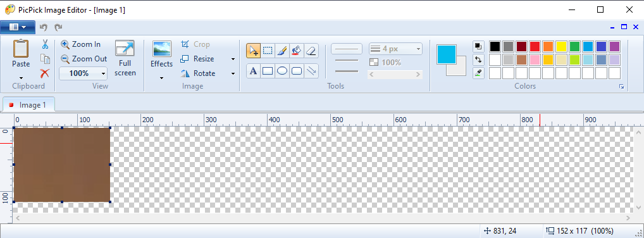Select the thick line style
This screenshot has width=644, height=238.
point(347,71)
